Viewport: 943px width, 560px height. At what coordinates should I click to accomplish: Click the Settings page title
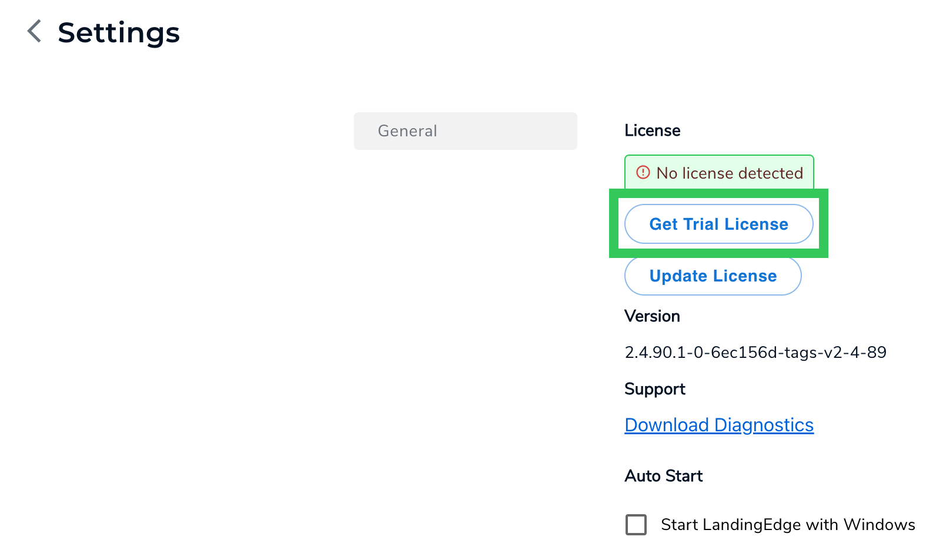coord(119,33)
